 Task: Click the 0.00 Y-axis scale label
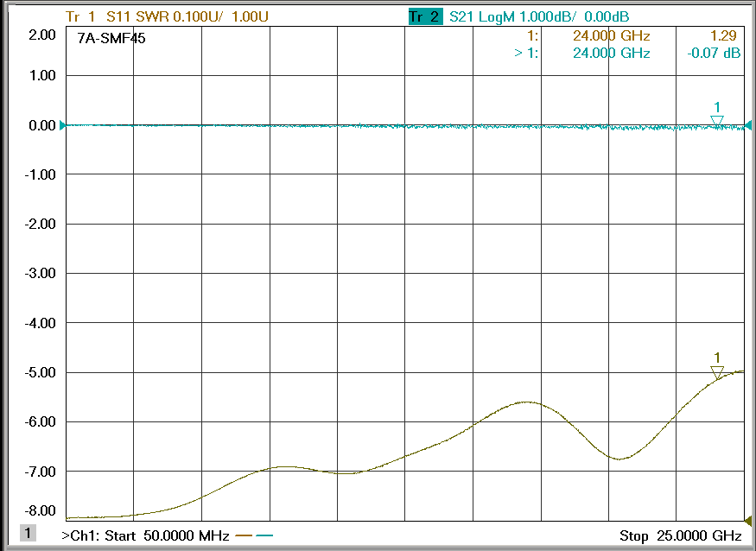tap(42, 125)
